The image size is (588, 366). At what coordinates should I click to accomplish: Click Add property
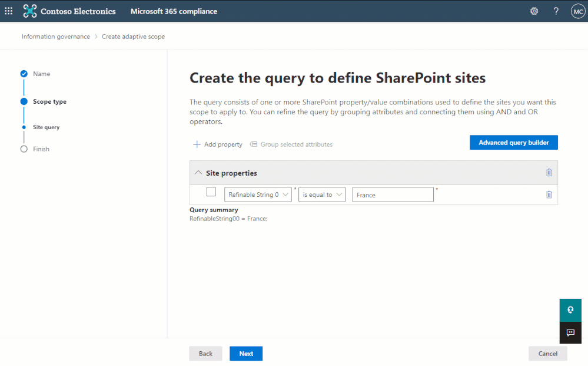218,144
